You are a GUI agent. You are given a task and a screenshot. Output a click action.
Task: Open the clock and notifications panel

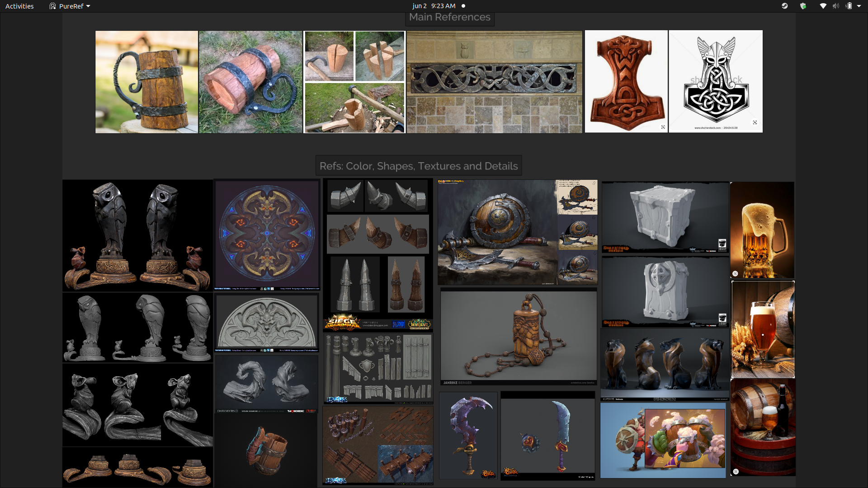pyautogui.click(x=434, y=6)
